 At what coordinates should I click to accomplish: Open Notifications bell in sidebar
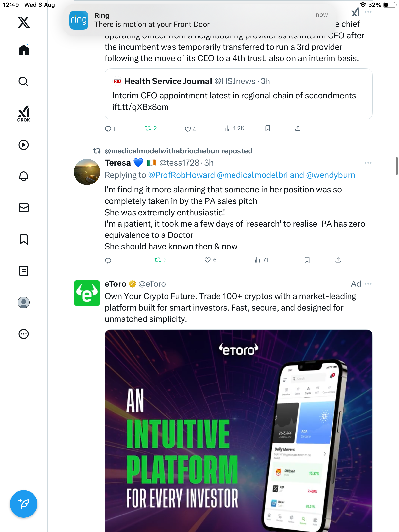pyautogui.click(x=24, y=176)
